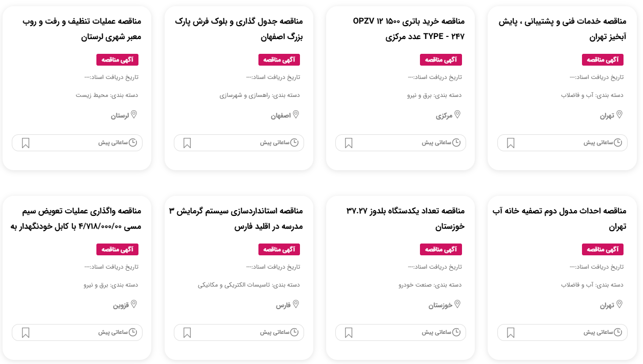
Task: Bookmark the OPZV battery purchase tender
Action: pyautogui.click(x=349, y=143)
